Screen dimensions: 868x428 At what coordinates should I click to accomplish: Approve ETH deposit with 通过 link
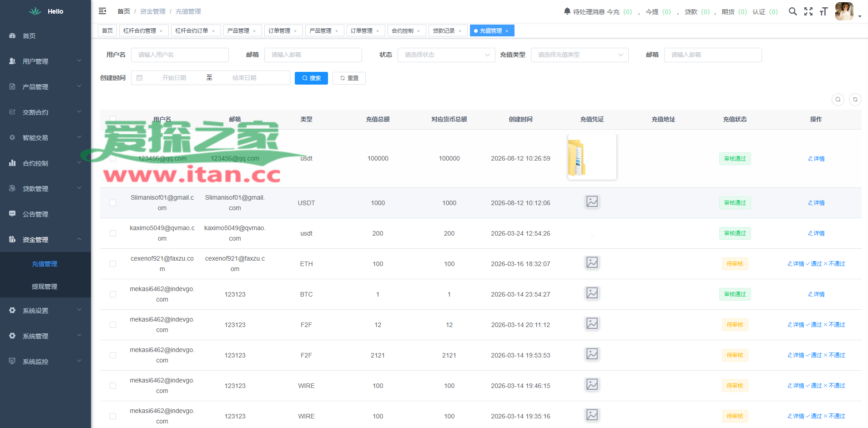pos(814,264)
